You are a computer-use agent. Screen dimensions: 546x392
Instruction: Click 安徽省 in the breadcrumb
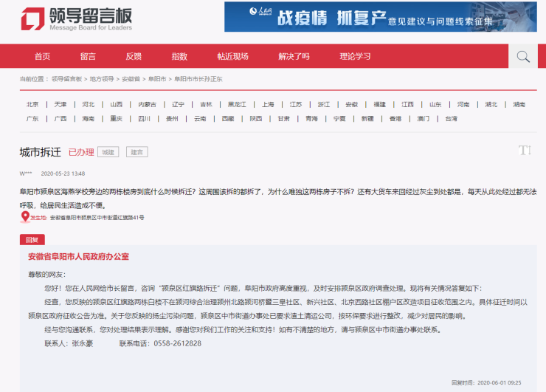(131, 79)
